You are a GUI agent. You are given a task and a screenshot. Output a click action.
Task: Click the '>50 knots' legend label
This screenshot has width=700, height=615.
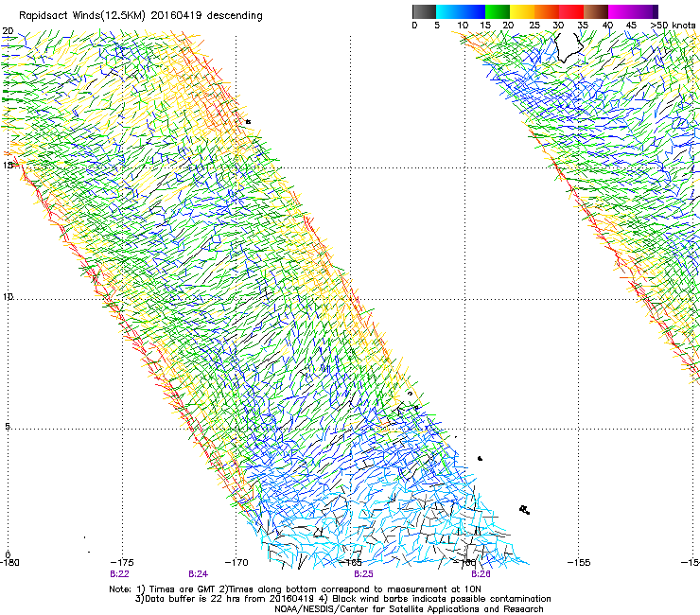coord(673,26)
